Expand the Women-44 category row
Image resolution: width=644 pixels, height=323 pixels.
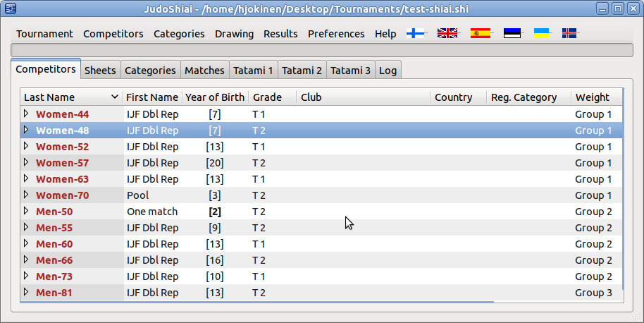point(27,114)
